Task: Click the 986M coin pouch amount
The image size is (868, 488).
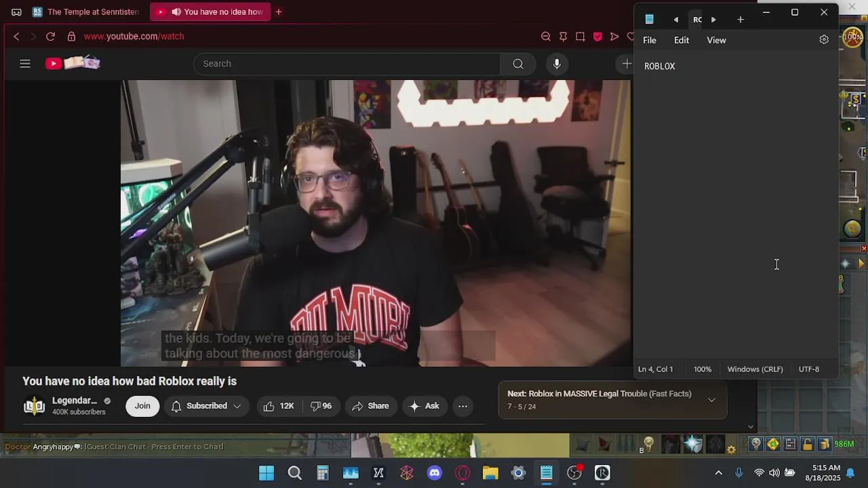Action: point(844,445)
